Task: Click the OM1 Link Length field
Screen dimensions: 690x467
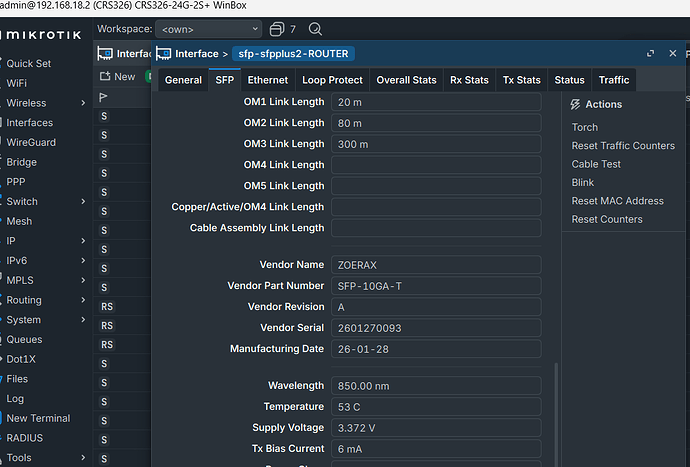Action: 436,102
